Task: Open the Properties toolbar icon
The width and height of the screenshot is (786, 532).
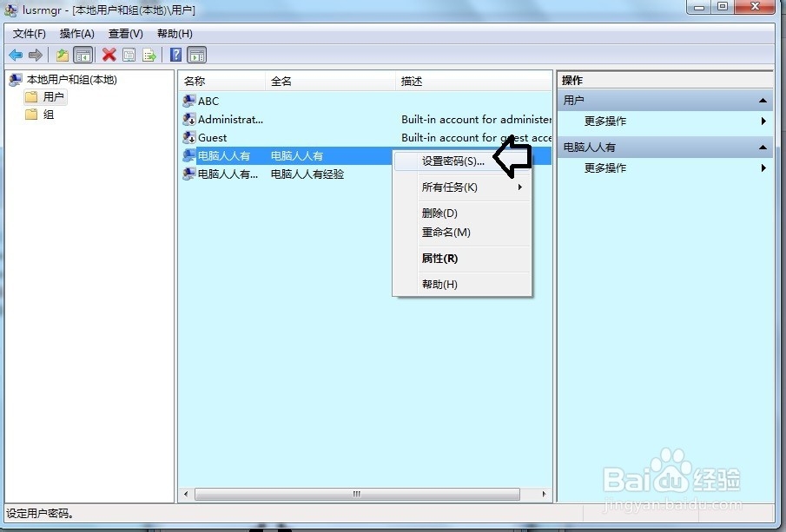Action: (x=129, y=55)
